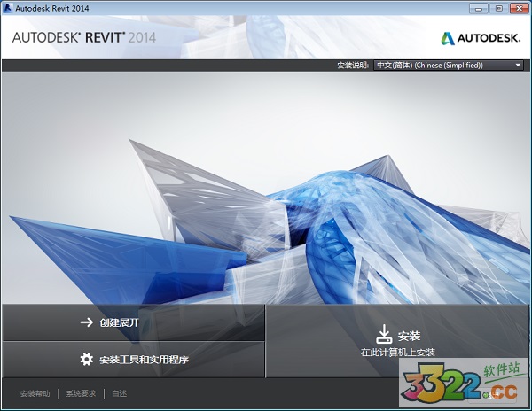Click the arrow icon next to 创建展开

87,322
